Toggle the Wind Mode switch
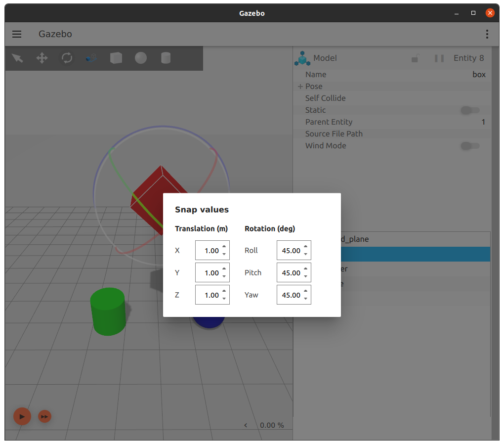The image size is (504, 445). (470, 146)
